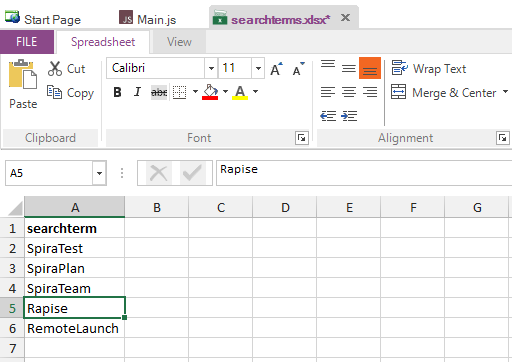Select the searchterms.xlsx tab

280,20
